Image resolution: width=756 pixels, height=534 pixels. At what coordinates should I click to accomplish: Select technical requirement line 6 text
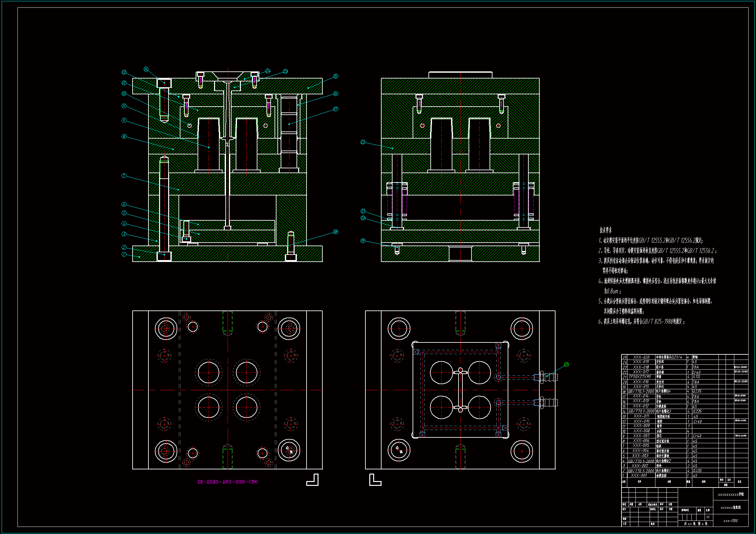pos(642,321)
